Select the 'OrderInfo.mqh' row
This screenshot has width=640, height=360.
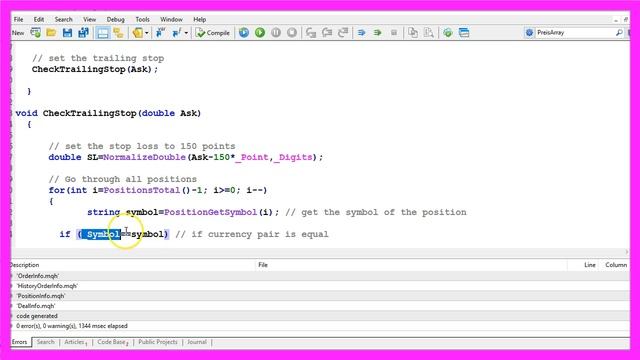320,276
